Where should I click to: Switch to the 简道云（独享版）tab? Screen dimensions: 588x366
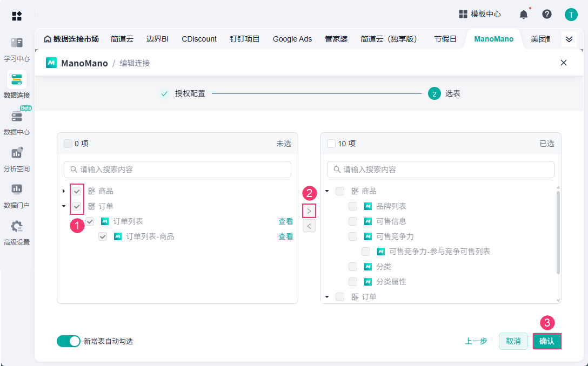[390, 39]
